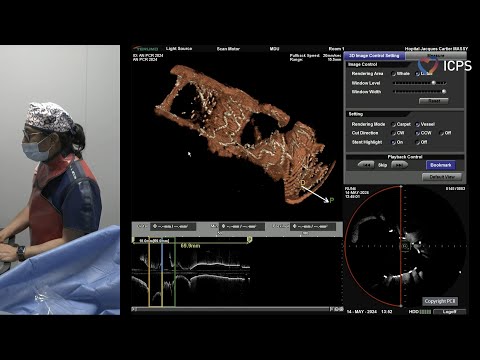Click the Default View button
The image size is (480, 360).
pyautogui.click(x=442, y=177)
